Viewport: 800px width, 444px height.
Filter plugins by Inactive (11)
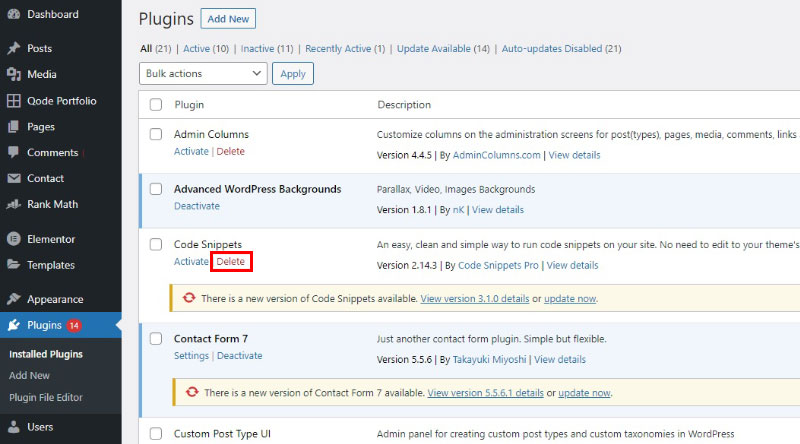(x=267, y=48)
